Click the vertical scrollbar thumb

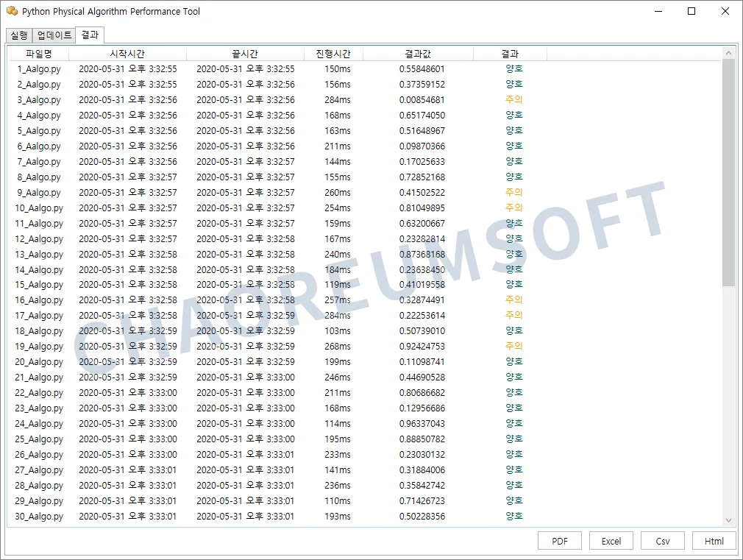click(728, 173)
